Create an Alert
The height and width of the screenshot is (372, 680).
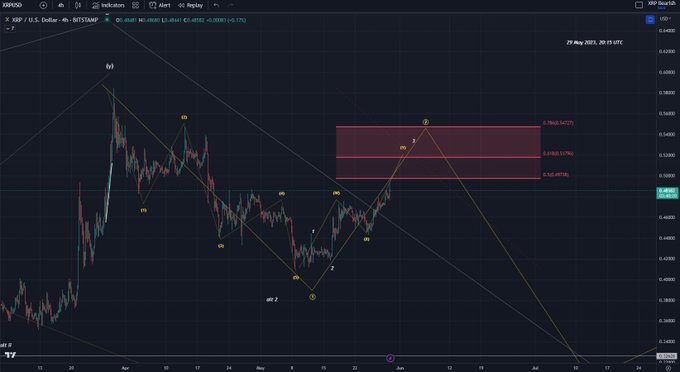click(x=160, y=5)
